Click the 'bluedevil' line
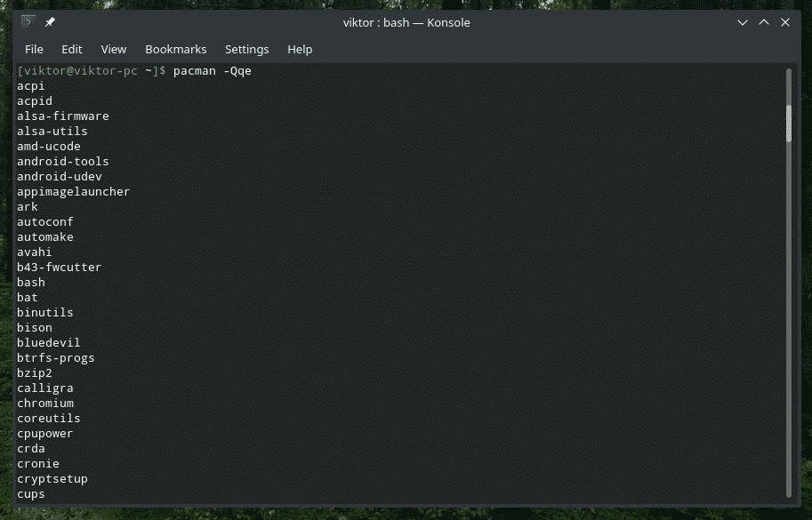 48,342
